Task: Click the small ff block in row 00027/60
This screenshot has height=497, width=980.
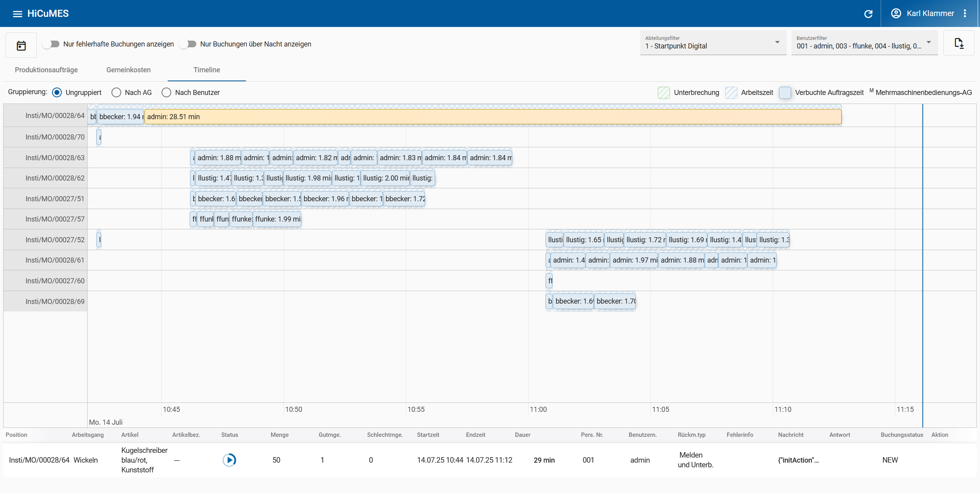Action: (549, 281)
